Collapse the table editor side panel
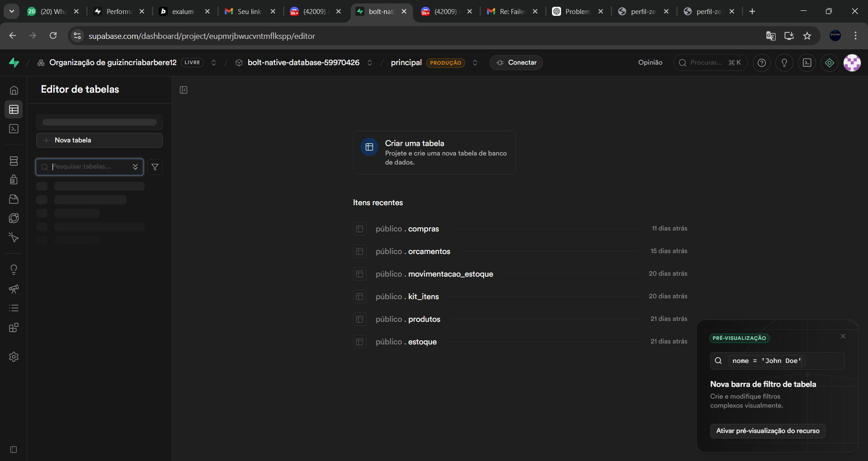Viewport: 868px width, 461px height. coord(184,90)
